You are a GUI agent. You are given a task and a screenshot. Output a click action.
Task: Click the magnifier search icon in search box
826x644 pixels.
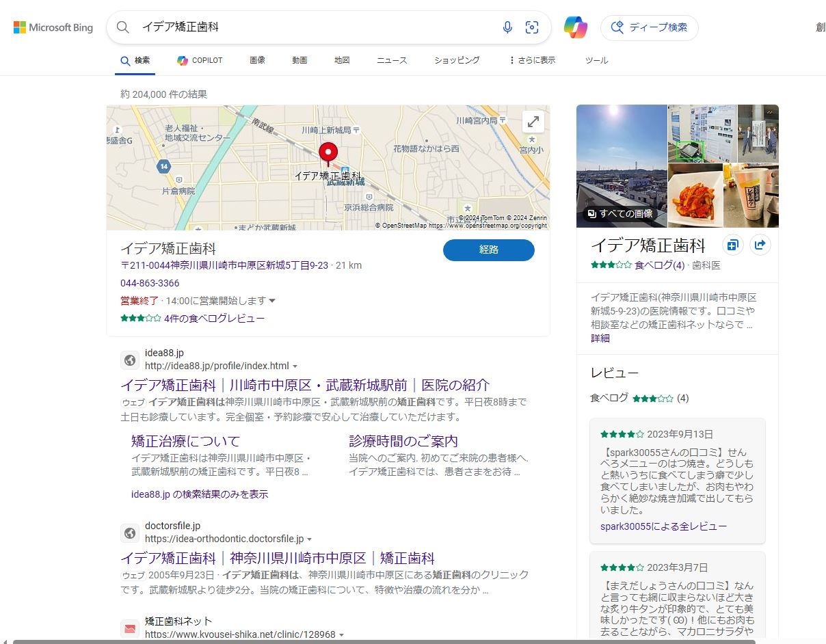coord(123,27)
